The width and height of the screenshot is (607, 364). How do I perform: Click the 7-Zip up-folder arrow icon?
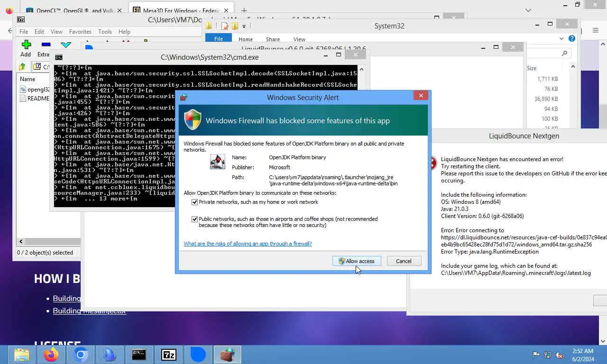pyautogui.click(x=22, y=67)
